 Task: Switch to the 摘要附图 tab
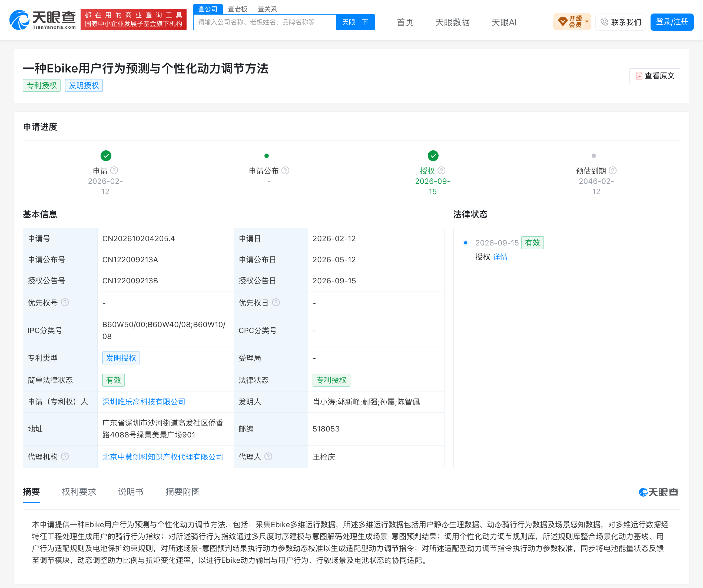pos(183,491)
